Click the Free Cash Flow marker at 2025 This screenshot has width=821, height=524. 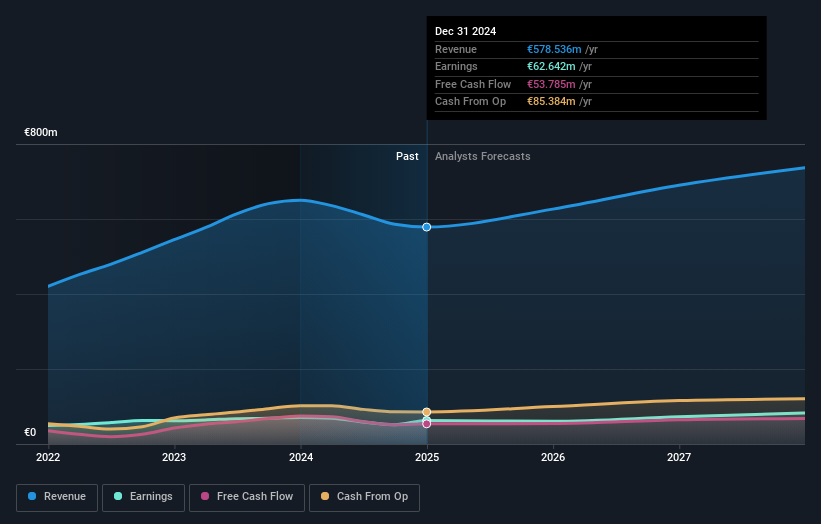click(427, 423)
